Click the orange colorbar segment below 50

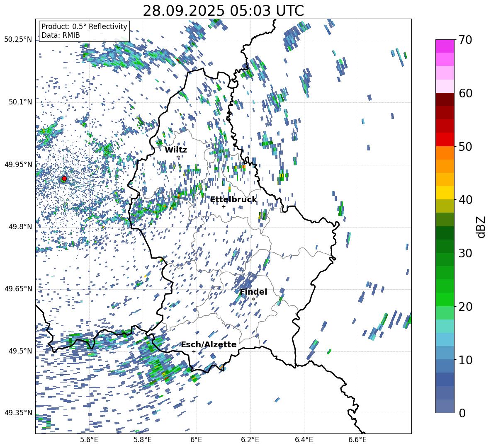pyautogui.click(x=445, y=153)
